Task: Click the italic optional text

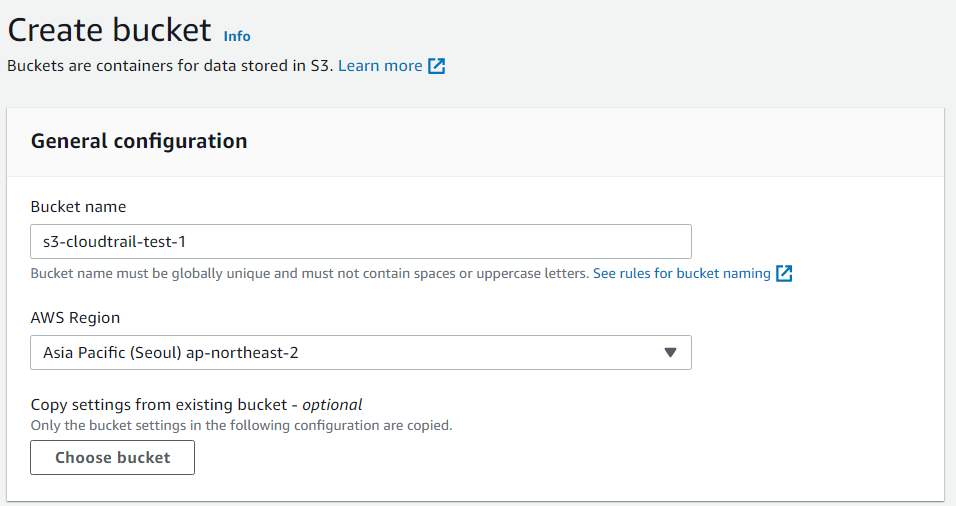Action: (x=333, y=405)
